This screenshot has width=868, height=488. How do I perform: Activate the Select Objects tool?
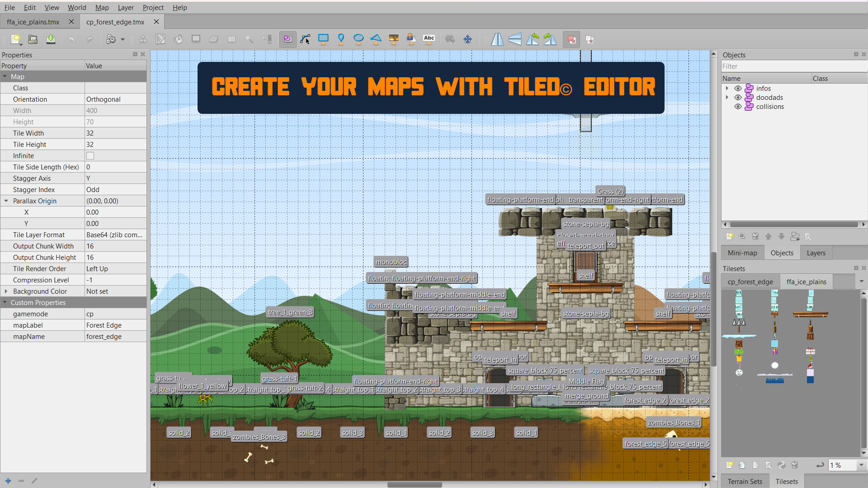pos(288,39)
